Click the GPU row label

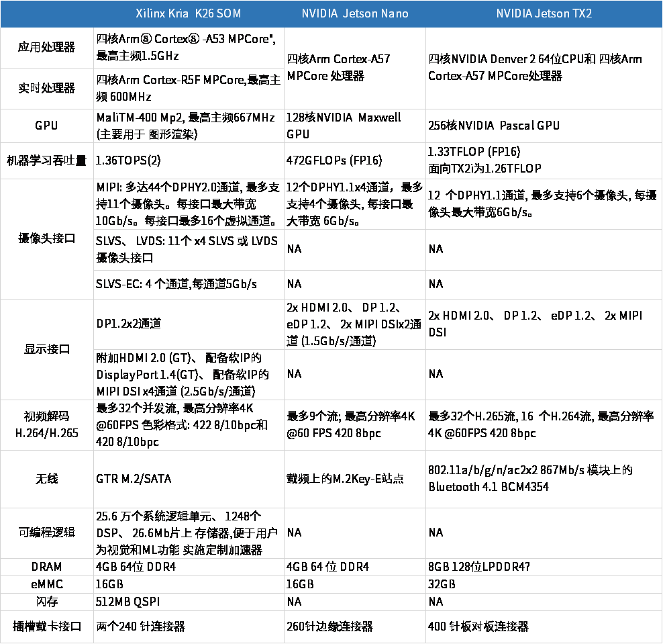coord(46,126)
